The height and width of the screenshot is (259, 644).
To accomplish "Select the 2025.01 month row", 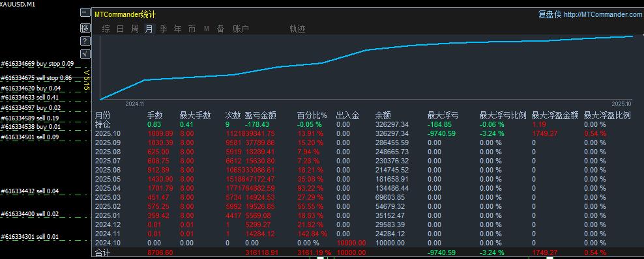I will tap(367, 215).
